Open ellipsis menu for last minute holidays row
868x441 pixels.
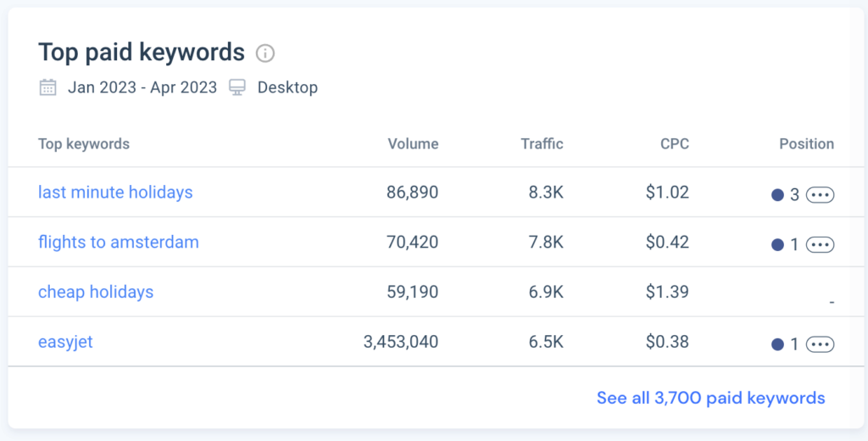coord(820,195)
